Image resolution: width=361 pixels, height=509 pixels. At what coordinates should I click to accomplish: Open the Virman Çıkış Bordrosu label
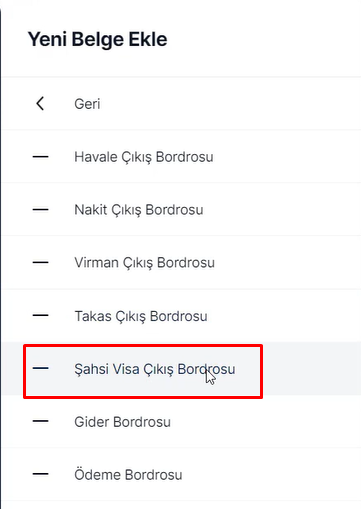pyautogui.click(x=144, y=263)
